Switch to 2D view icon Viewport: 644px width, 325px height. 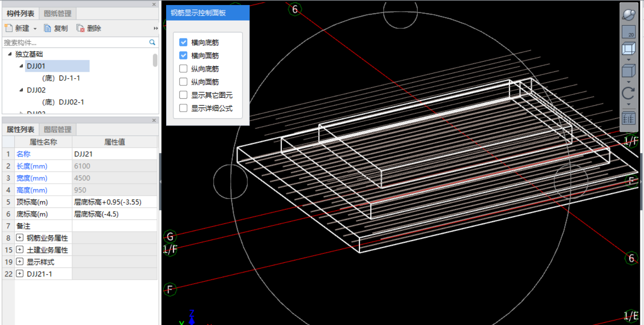coord(628,31)
